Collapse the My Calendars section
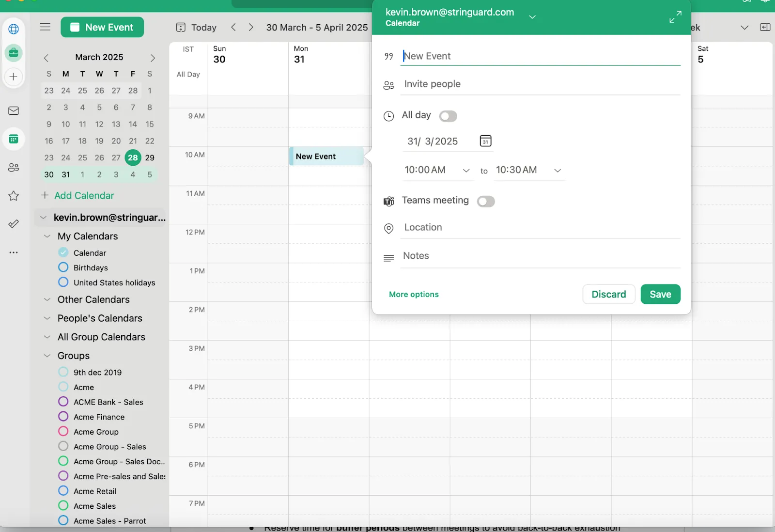Viewport: 775px width, 532px height. (x=47, y=236)
